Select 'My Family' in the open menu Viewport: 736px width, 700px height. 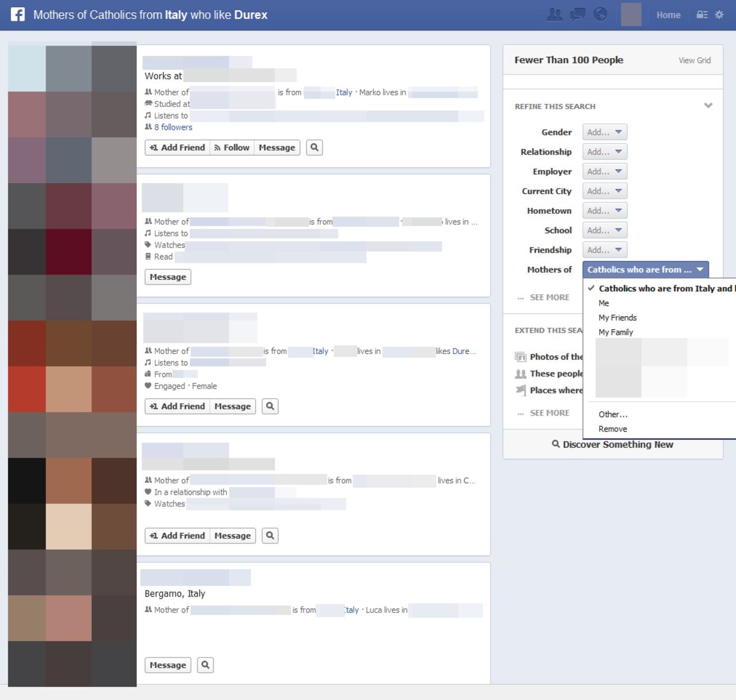coord(616,332)
